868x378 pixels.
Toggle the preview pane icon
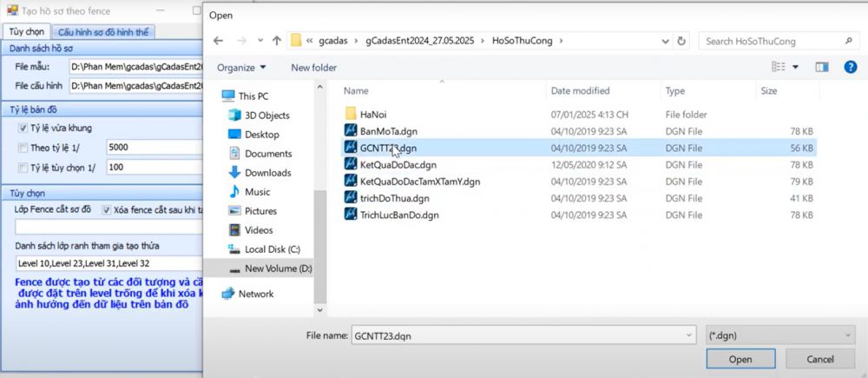point(822,67)
